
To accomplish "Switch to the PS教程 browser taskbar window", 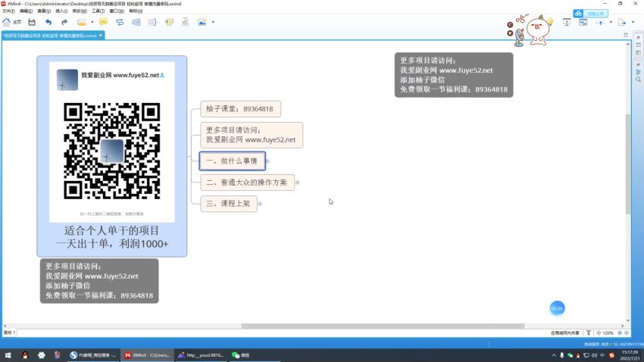I will 93,355.
